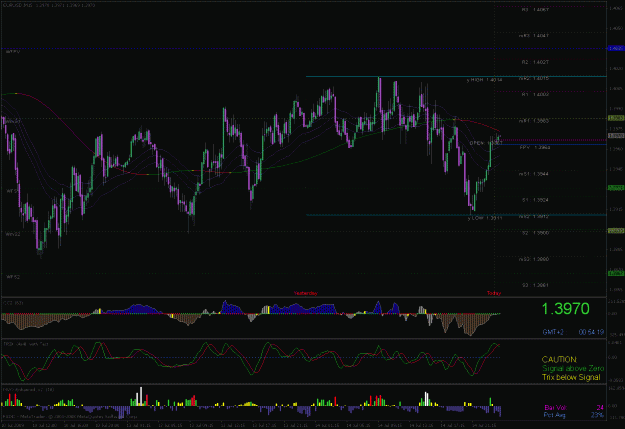Click the OPEN price label
The image size is (625, 429).
pyautogui.click(x=485, y=143)
